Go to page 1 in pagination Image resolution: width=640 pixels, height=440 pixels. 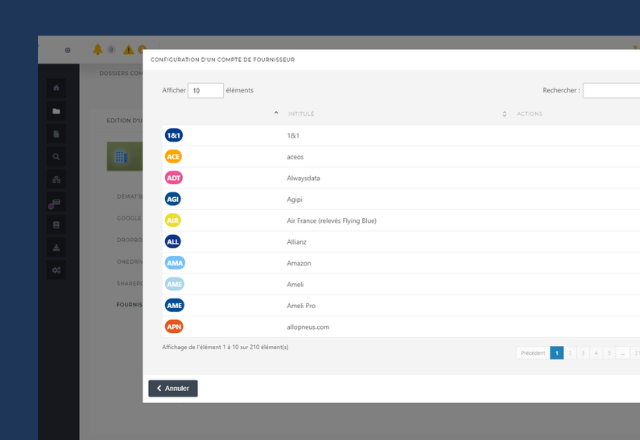coord(557,353)
